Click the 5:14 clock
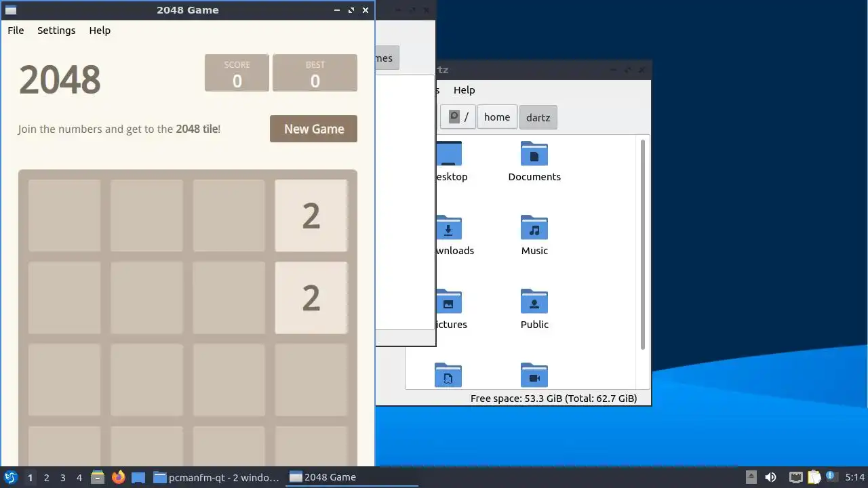 (x=854, y=477)
